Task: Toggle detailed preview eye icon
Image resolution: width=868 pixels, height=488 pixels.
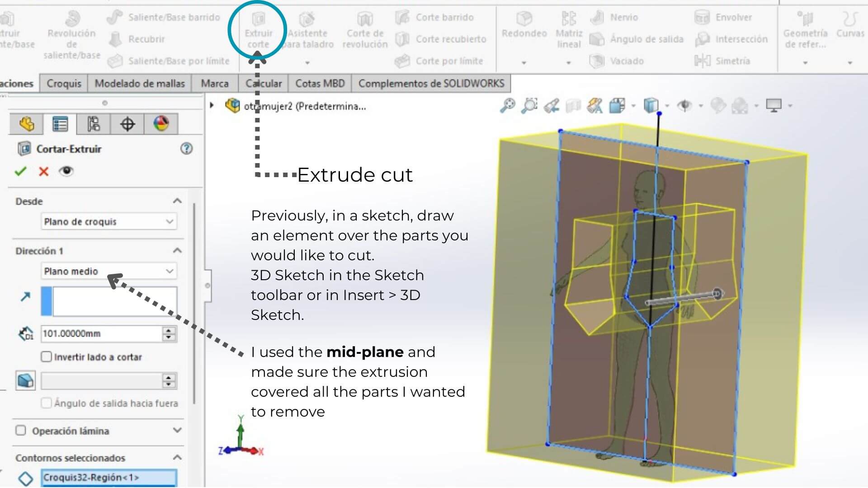Action: (66, 171)
